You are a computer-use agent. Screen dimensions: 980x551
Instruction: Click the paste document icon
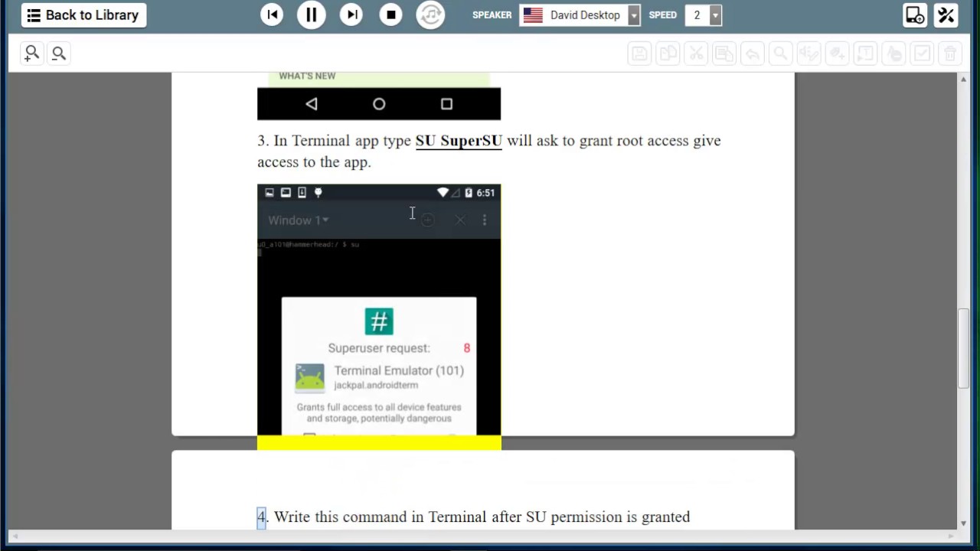coord(724,54)
